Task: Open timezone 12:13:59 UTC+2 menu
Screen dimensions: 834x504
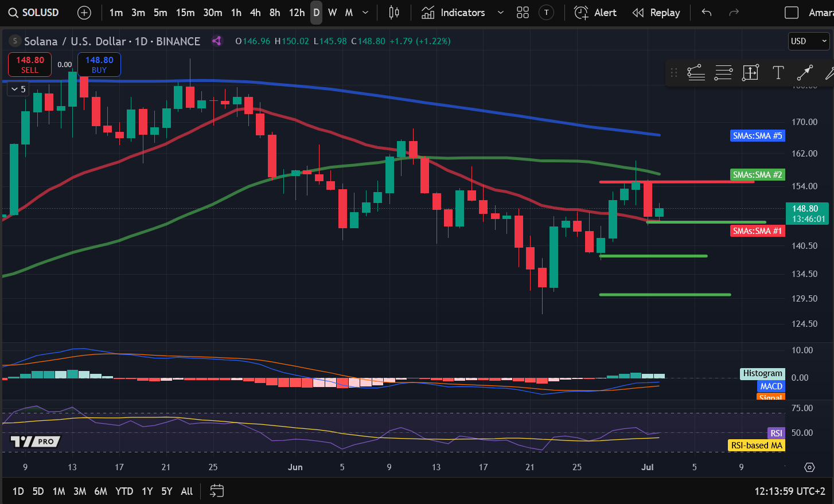Action: (790, 491)
